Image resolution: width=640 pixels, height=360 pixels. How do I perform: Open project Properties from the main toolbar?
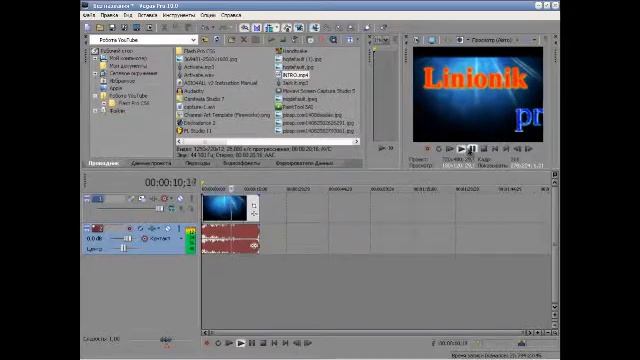149,28
